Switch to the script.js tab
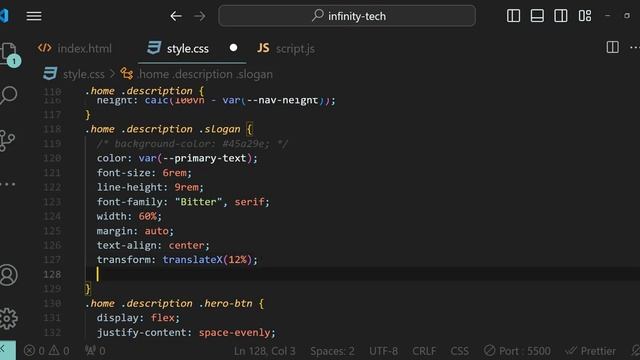This screenshot has width=640, height=360. tap(286, 49)
